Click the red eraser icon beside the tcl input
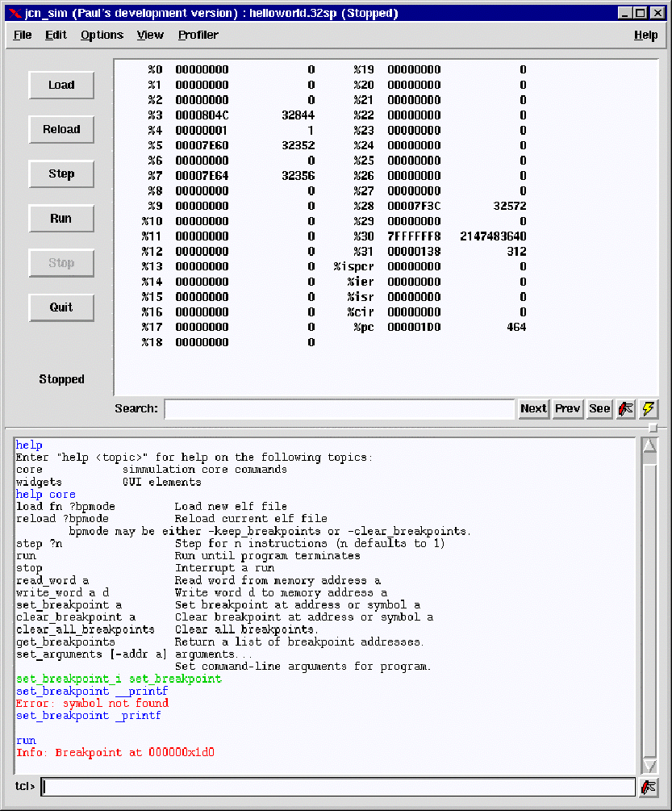Screen dimensions: 672x811 [x=648, y=787]
